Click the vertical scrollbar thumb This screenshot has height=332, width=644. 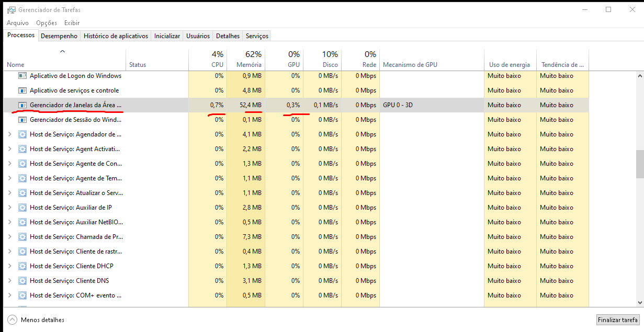pyautogui.click(x=639, y=164)
